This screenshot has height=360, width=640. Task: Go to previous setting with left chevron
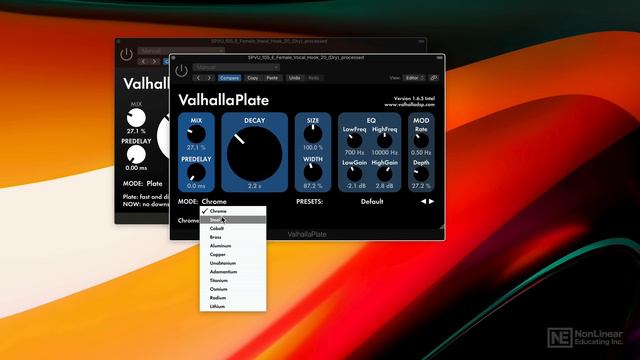[198, 78]
